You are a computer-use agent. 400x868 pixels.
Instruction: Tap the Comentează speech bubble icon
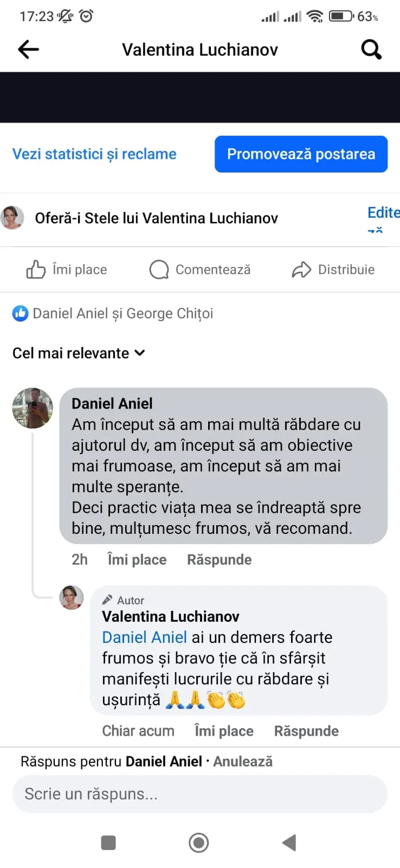(x=159, y=270)
